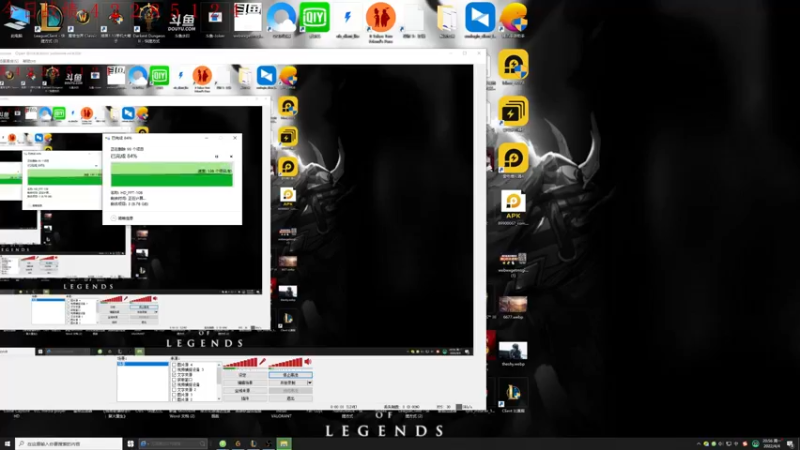The height and width of the screenshot is (450, 800).
Task: Open the 6677.webp image file
Action: coord(513,307)
